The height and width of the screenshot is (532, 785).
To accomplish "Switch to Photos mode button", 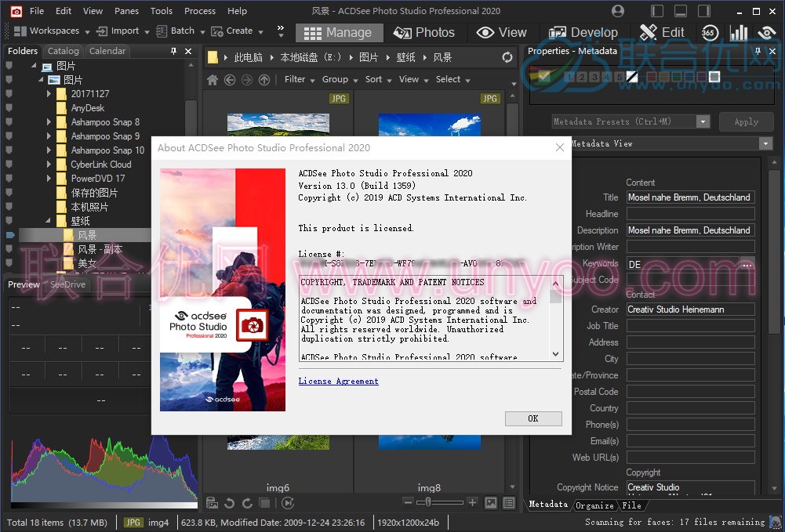I will point(424,32).
